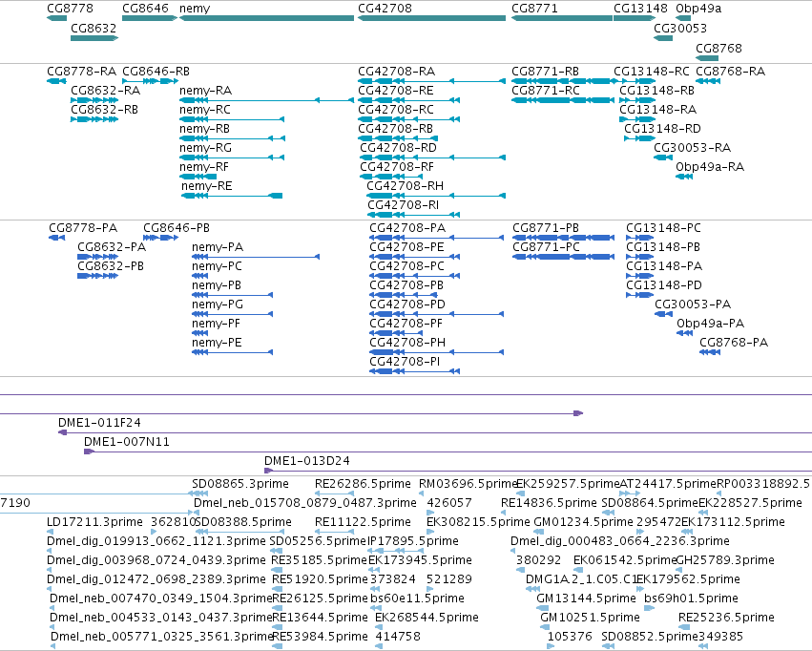Click transcript nemy-RA

click(x=267, y=100)
